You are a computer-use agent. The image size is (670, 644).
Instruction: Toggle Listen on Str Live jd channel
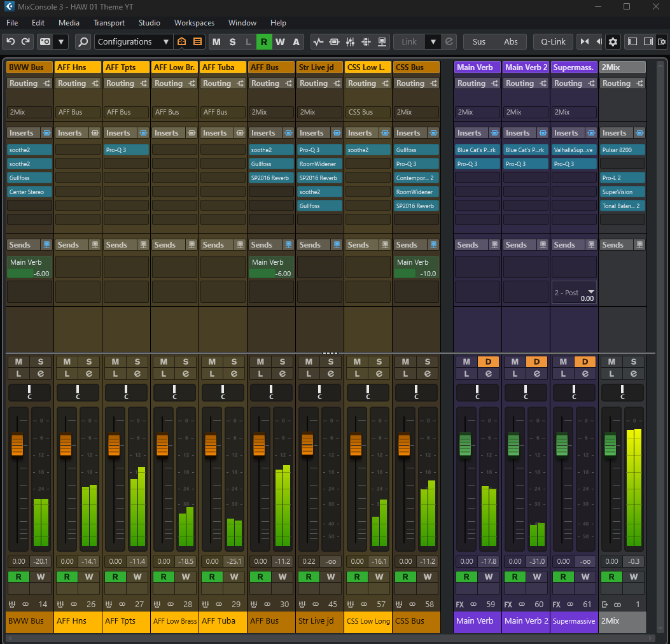[x=309, y=374]
